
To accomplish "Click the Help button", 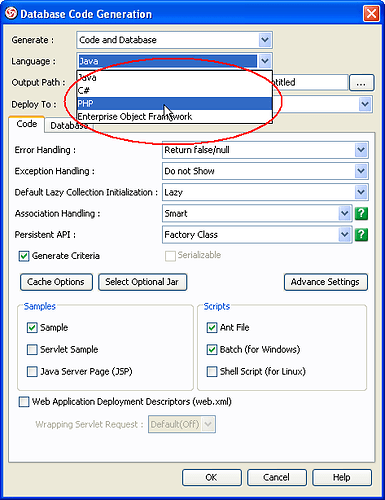I will (x=342, y=477).
